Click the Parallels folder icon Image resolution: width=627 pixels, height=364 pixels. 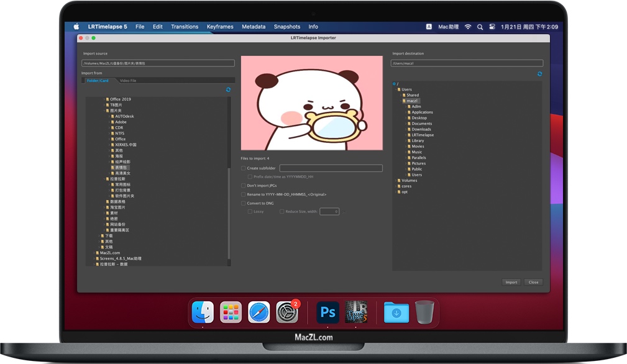tap(409, 158)
